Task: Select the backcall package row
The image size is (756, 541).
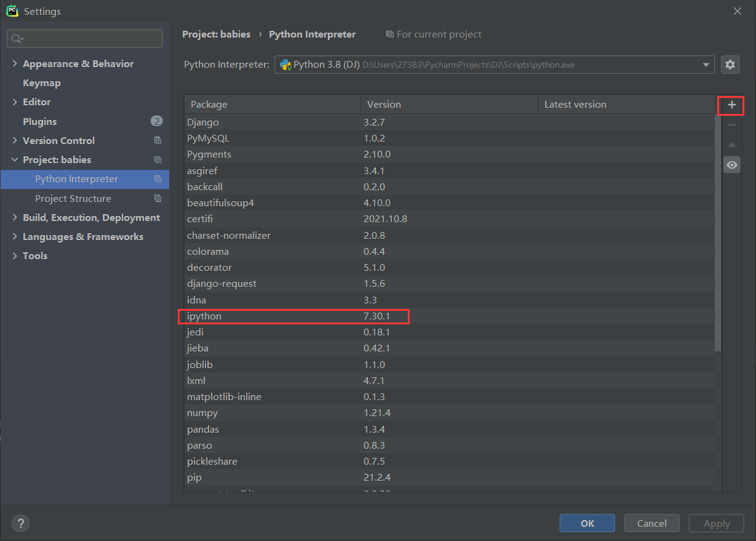Action: tap(450, 186)
